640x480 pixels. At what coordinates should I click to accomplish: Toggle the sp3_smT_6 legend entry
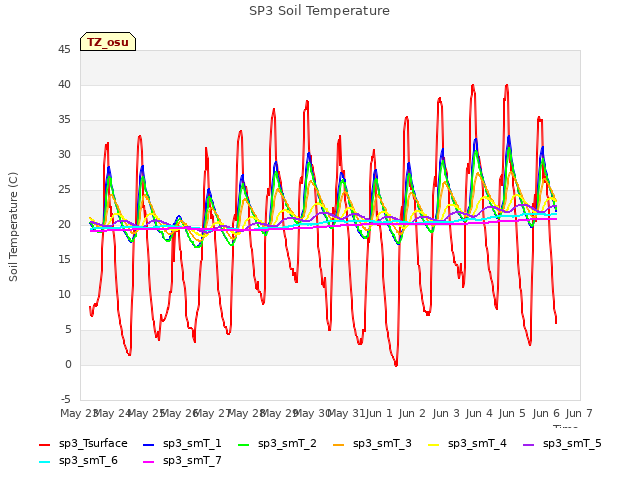click(78, 461)
